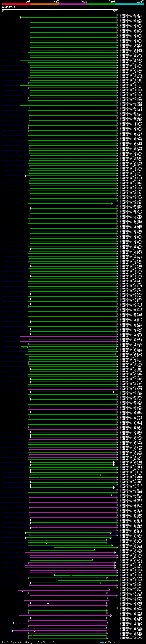Viewport: 146px width, 644px height.
Task: Click the cyan ~100% identity legend bar
Action: [x=130, y=4]
